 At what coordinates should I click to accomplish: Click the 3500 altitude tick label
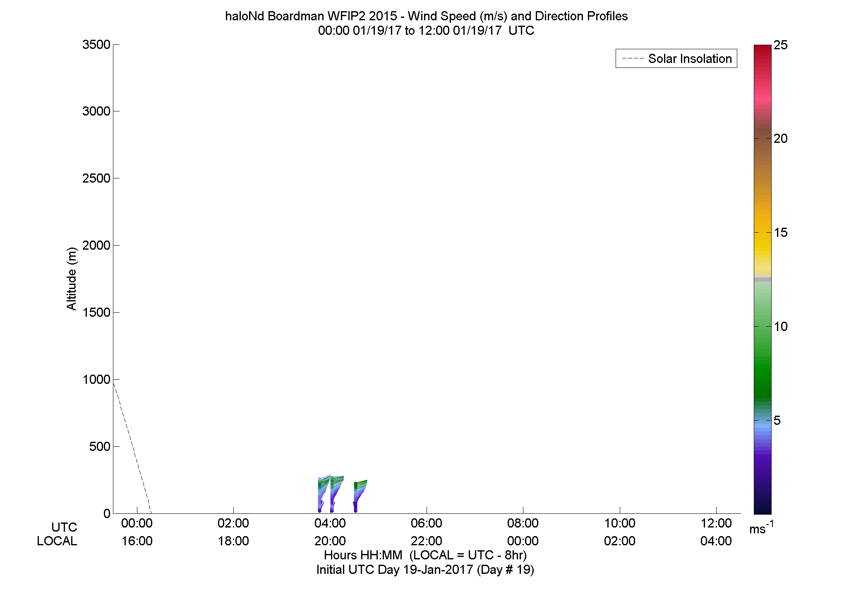pyautogui.click(x=96, y=45)
